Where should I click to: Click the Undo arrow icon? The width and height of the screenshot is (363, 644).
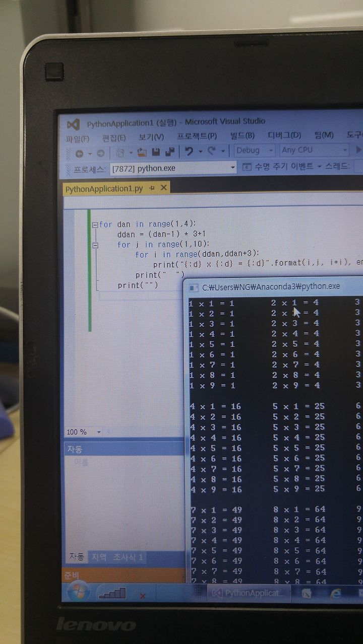click(x=189, y=151)
